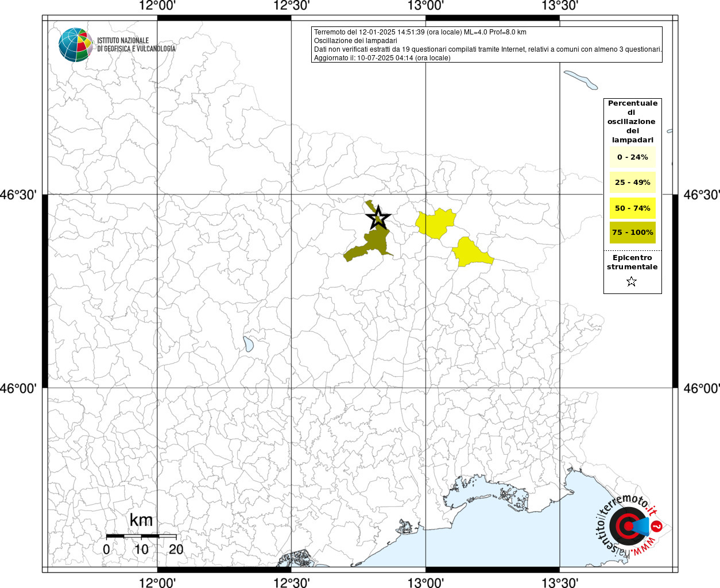720x588 pixels.
Task: Click the 'Epicentro strumentale' legend label
Action: (632, 262)
